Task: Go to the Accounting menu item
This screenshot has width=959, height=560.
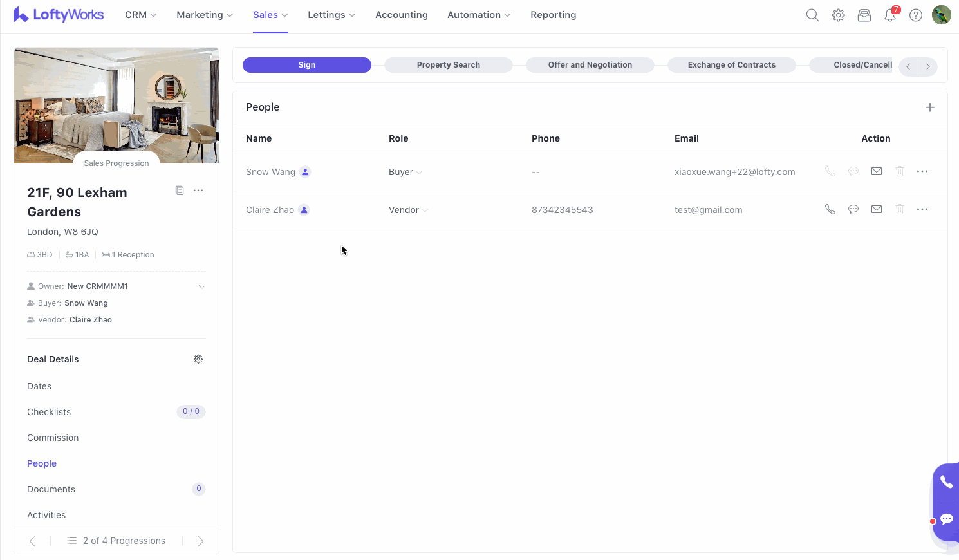Action: coord(402,15)
